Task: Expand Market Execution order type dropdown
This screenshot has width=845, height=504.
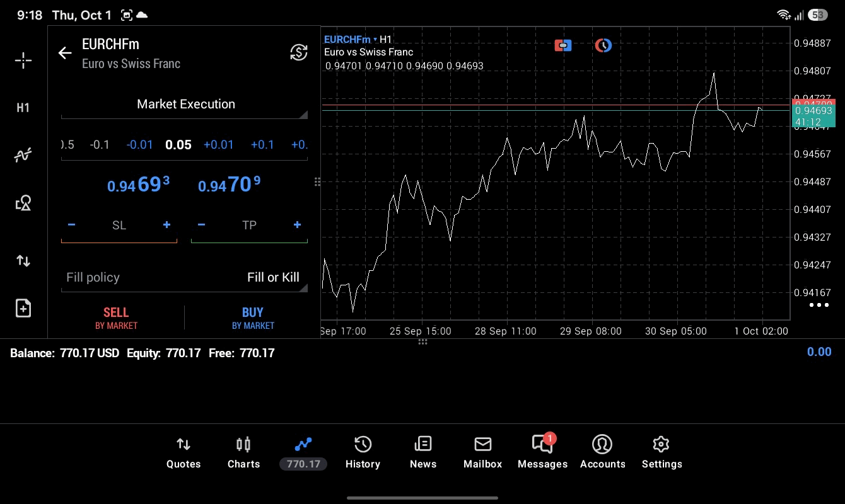Action: [x=185, y=105]
